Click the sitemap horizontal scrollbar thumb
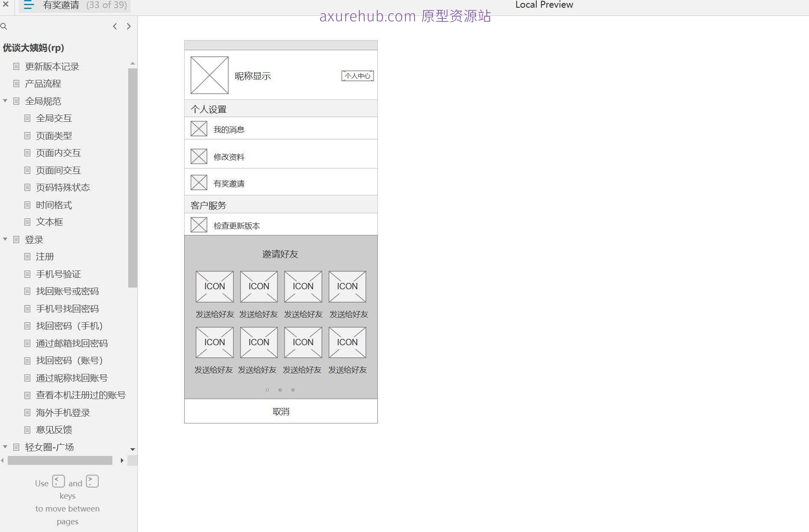This screenshot has width=809, height=532. (x=60, y=460)
